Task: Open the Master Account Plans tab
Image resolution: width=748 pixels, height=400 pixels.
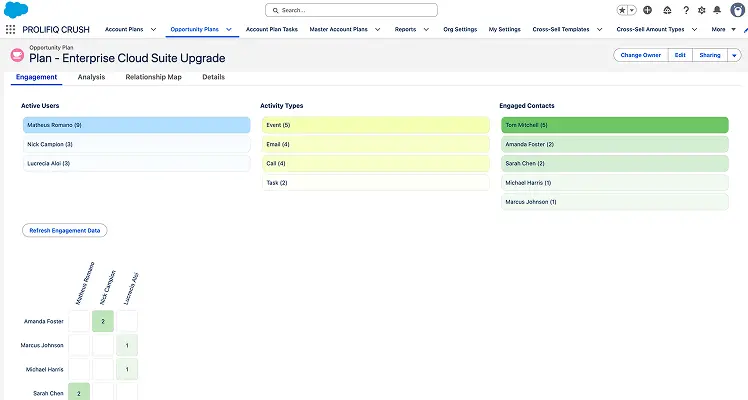Action: click(x=339, y=30)
